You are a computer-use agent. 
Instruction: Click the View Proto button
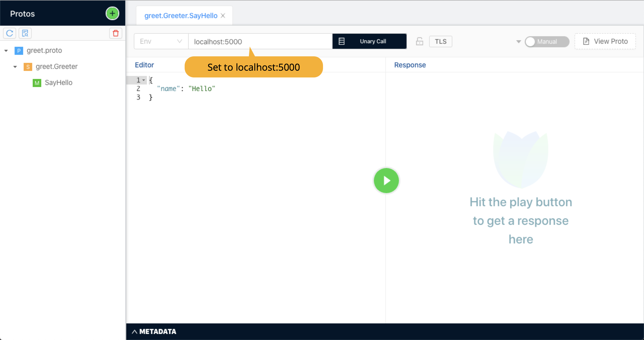pos(605,41)
